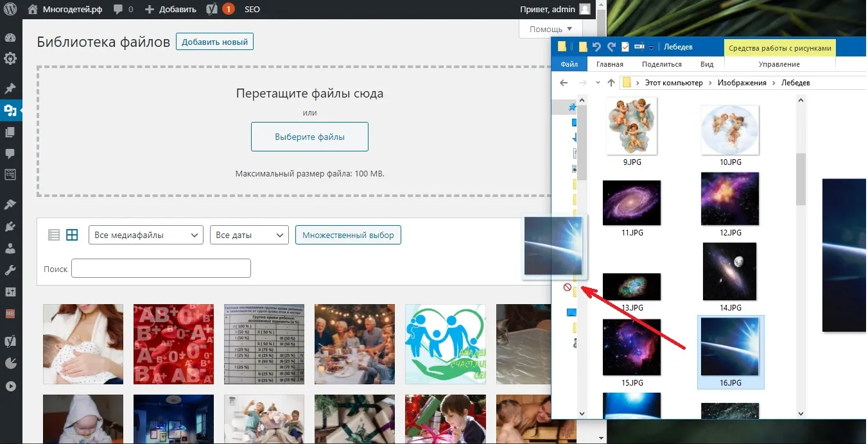Expand breadcrumb chevron before 'Лебедев'

[774, 83]
